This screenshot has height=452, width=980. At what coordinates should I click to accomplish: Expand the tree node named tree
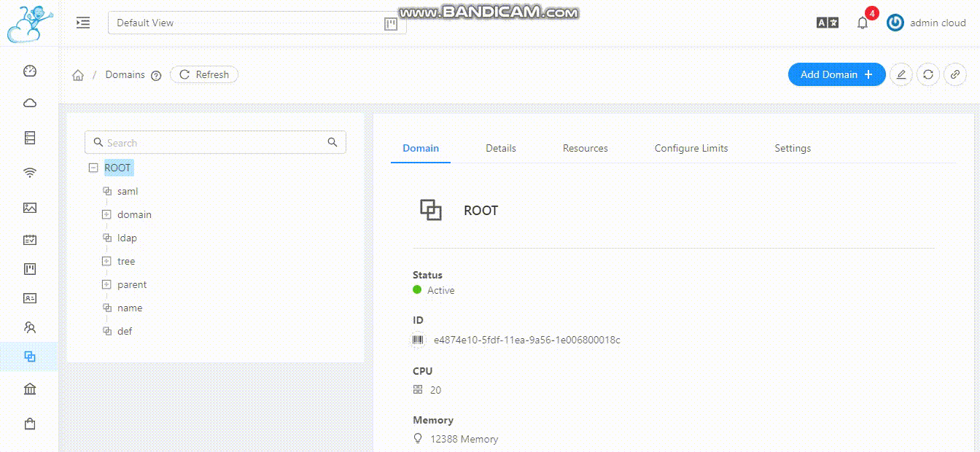pos(106,261)
